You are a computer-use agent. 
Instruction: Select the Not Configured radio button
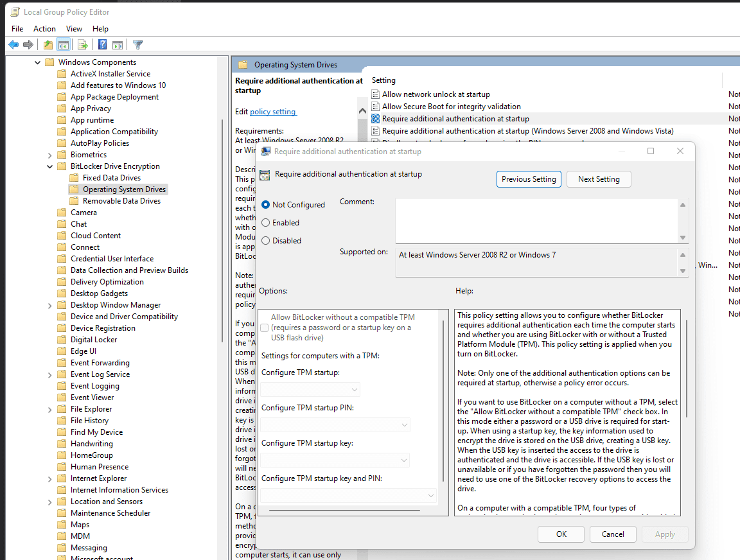point(266,205)
